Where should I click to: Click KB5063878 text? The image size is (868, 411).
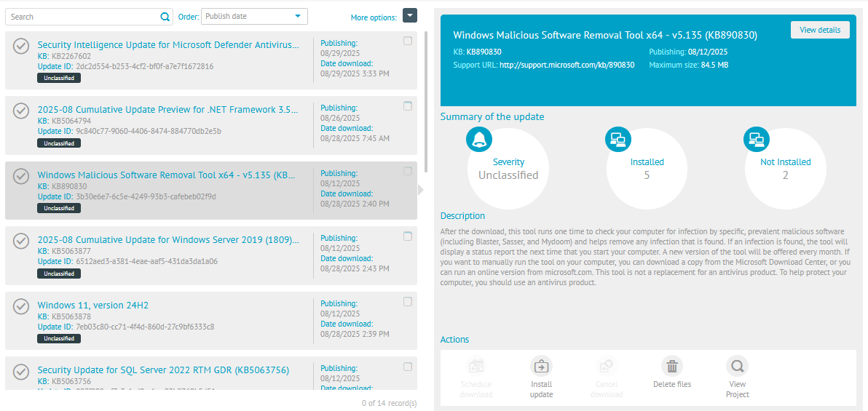[x=71, y=316]
